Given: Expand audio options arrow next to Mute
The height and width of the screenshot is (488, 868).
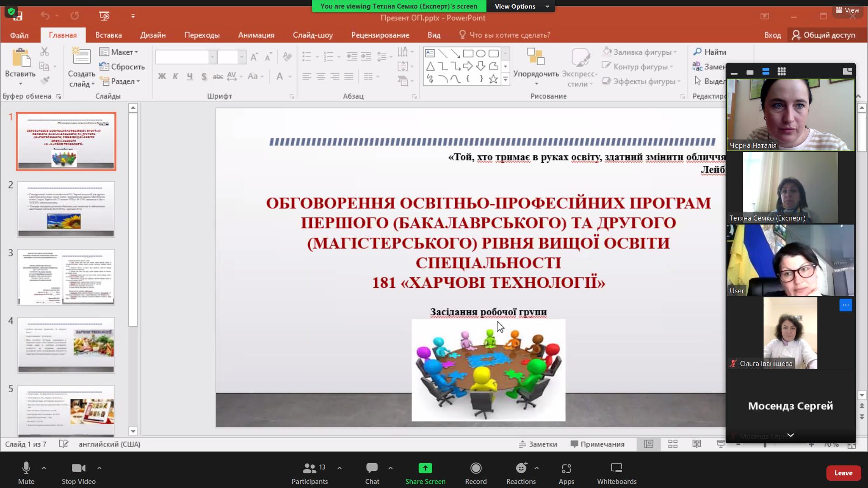Looking at the screenshot, I should 44,468.
